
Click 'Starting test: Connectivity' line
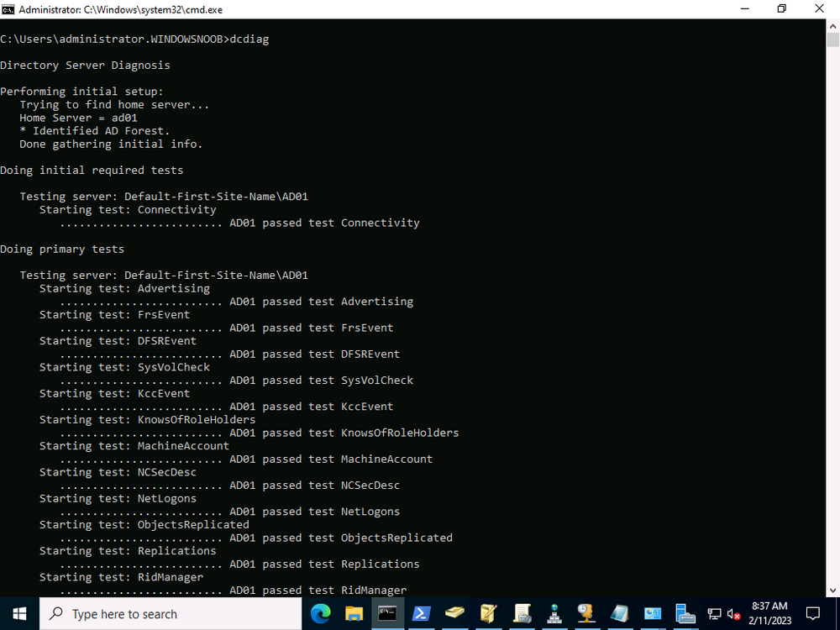[x=128, y=209]
